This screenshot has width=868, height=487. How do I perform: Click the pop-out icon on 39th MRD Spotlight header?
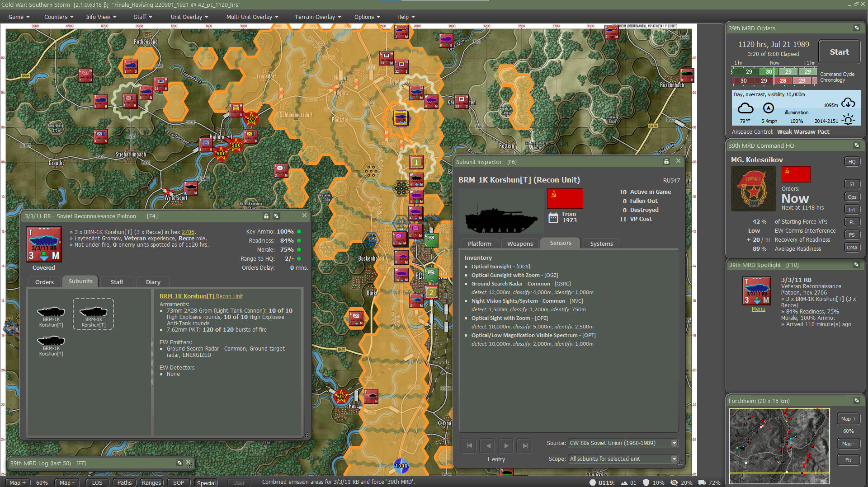857,265
